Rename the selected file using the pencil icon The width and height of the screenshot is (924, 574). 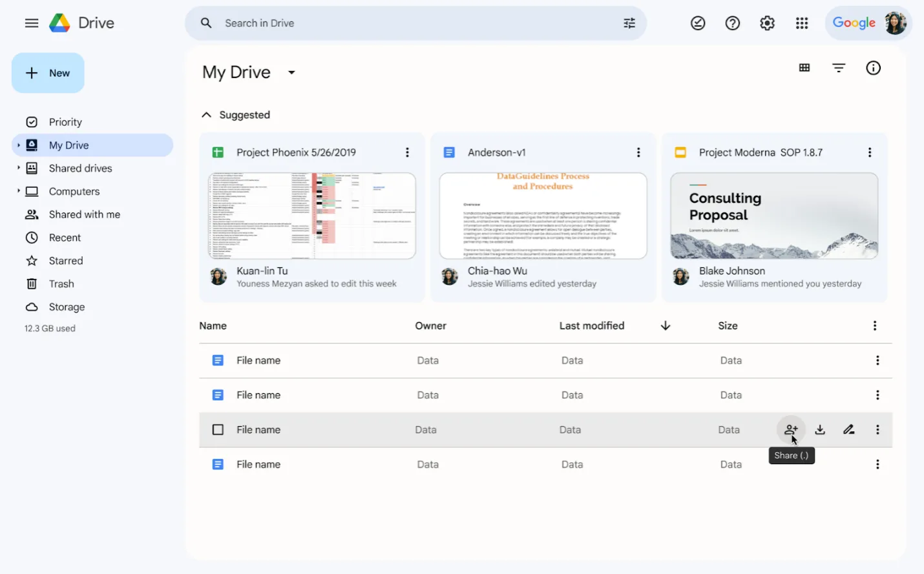click(x=848, y=429)
